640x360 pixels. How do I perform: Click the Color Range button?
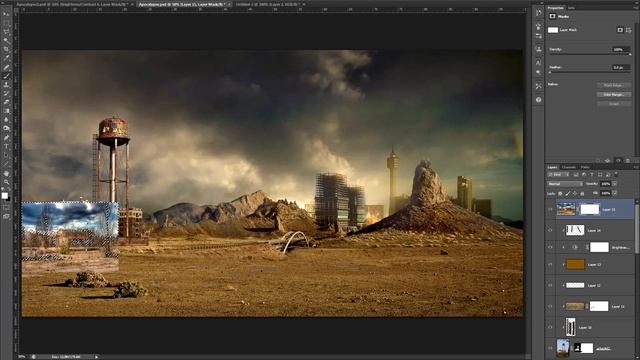[x=613, y=94]
